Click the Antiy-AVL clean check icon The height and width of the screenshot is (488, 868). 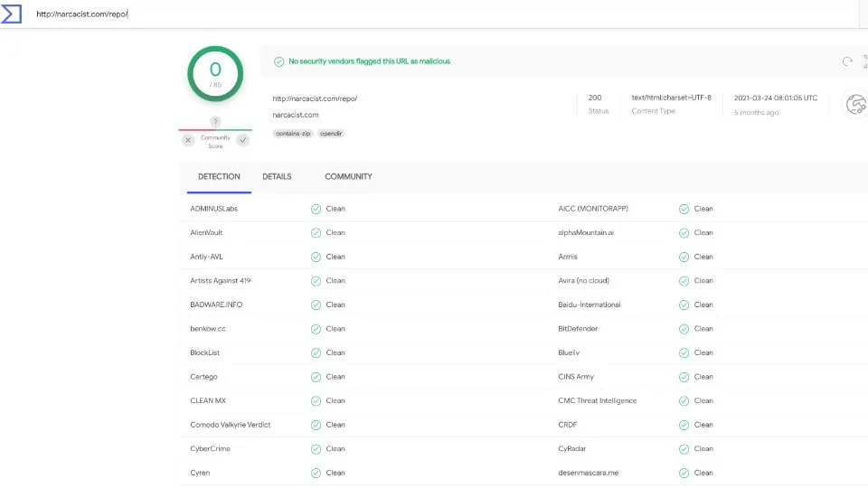(316, 257)
